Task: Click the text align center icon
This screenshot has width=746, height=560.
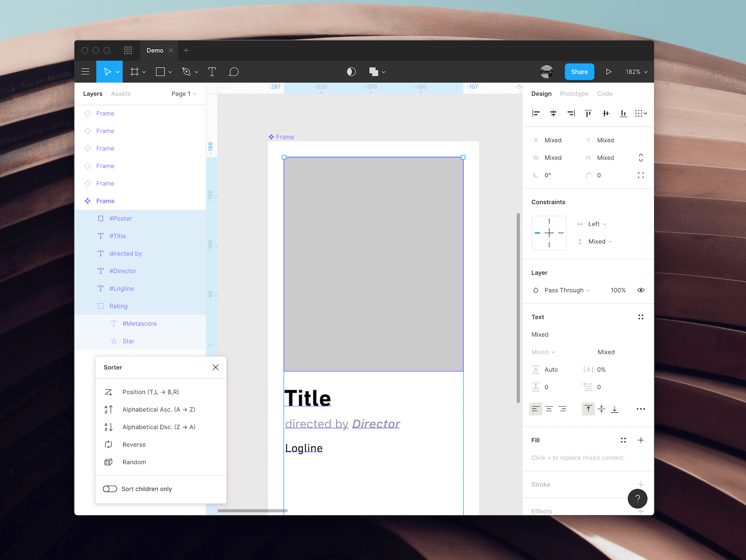Action: (549, 409)
